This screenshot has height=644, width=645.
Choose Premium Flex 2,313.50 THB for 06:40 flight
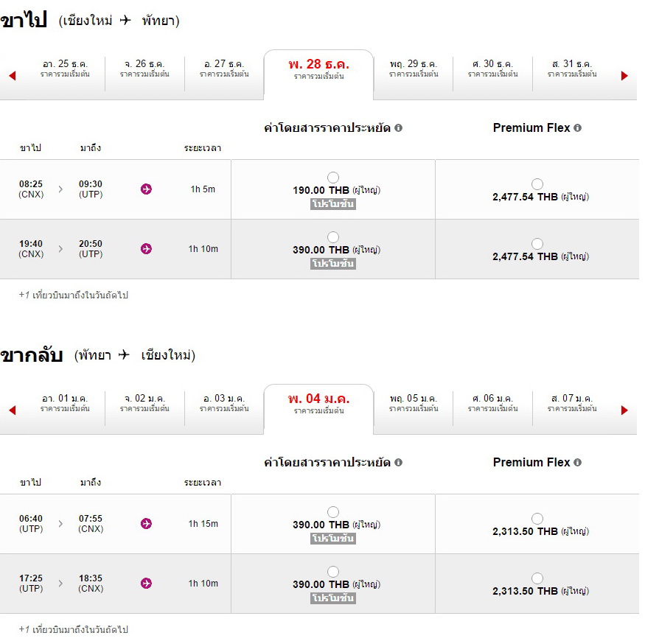tap(537, 519)
